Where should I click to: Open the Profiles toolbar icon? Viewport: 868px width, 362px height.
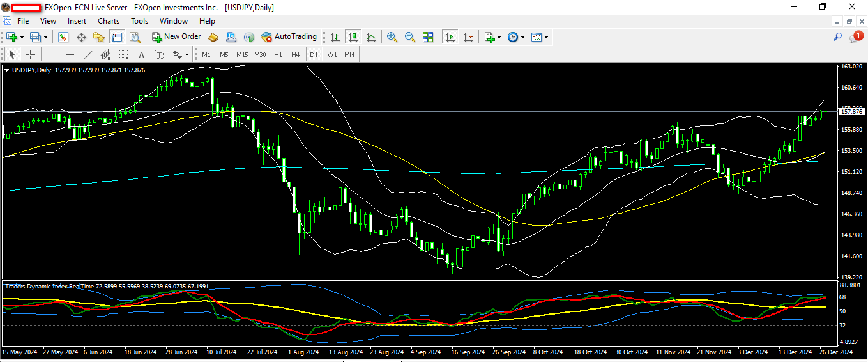[x=35, y=37]
